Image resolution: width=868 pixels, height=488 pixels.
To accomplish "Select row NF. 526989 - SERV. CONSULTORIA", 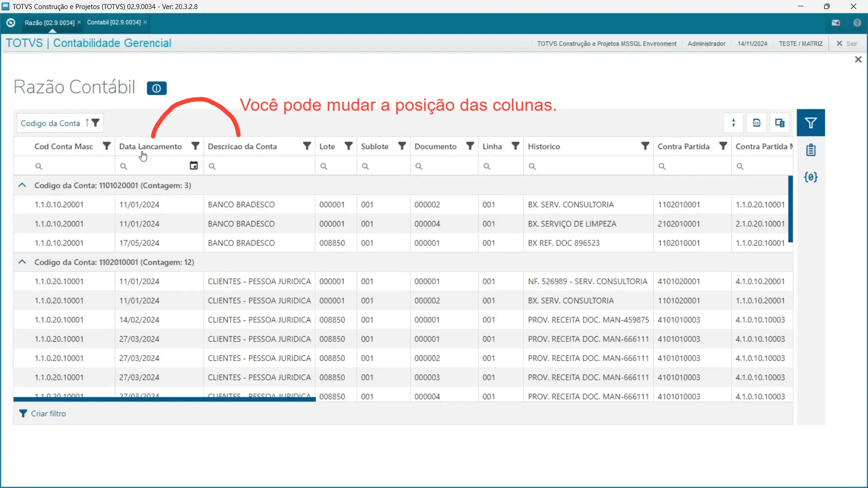I will click(402, 281).
